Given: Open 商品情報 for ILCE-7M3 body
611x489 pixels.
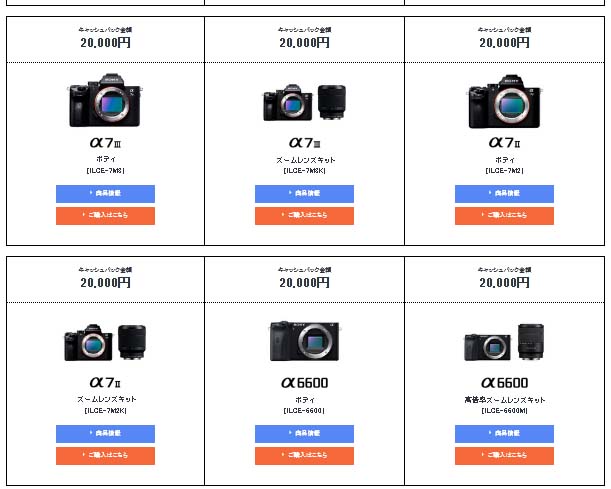Looking at the screenshot, I should (105, 194).
